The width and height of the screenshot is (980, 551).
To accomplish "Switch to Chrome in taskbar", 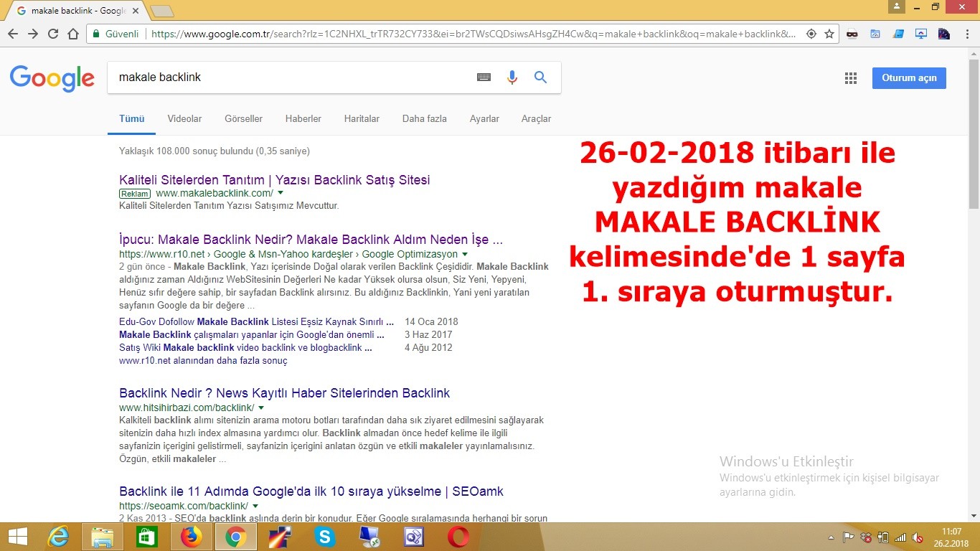I will pos(236,537).
